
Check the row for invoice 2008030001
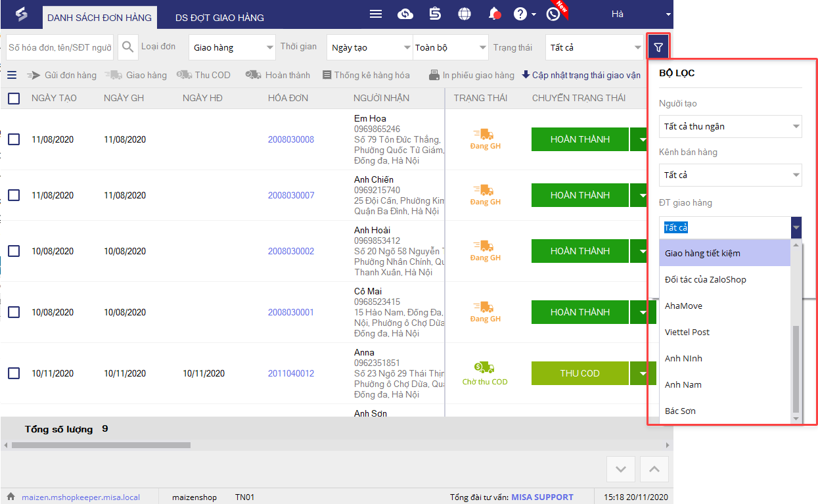point(14,312)
